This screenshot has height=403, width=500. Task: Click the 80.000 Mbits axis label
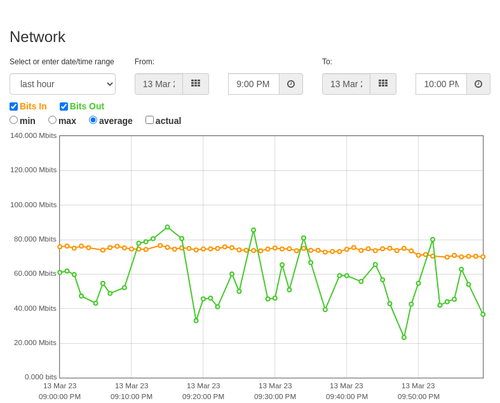tap(35, 239)
